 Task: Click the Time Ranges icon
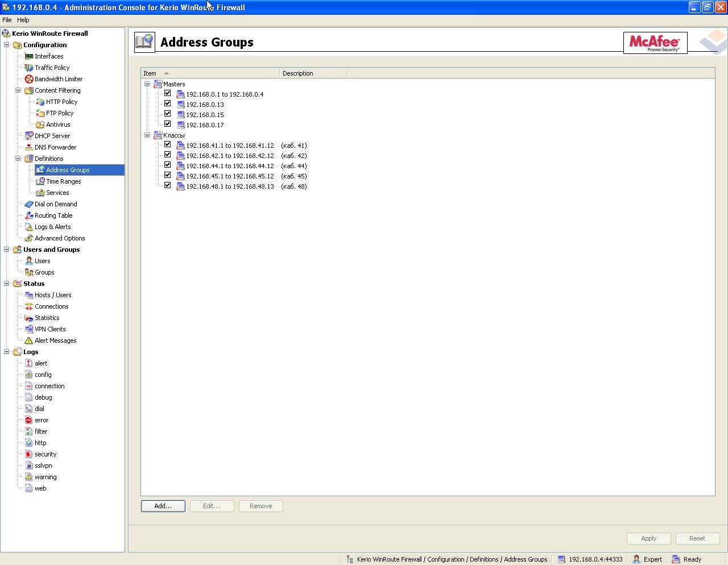[40, 181]
